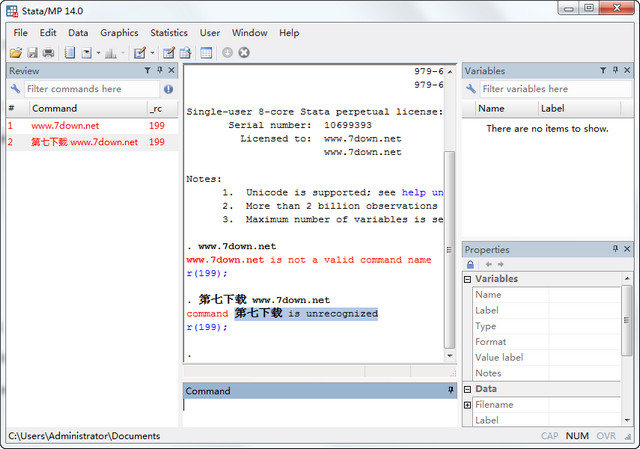This screenshot has width=640, height=449.
Task: Click the Command column header in Review
Action: (x=87, y=109)
